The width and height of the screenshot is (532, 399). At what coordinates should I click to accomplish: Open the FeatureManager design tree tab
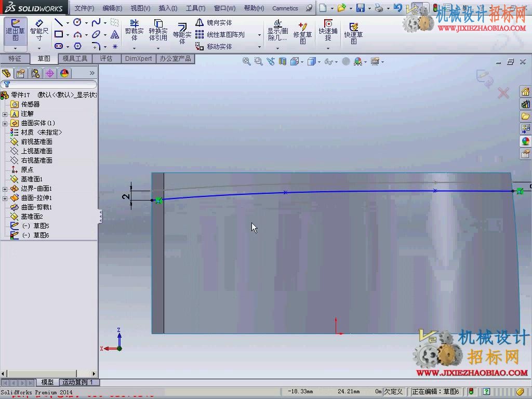coord(6,73)
